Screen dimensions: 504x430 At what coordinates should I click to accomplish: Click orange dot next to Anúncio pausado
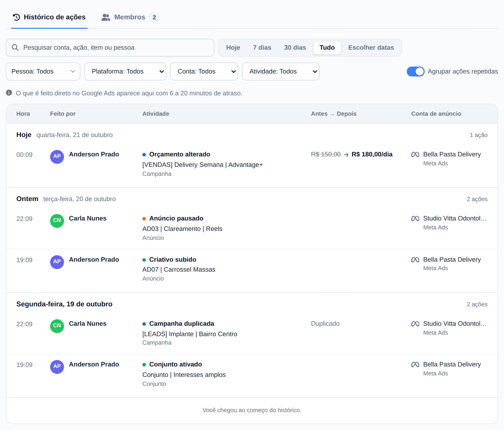pyautogui.click(x=144, y=219)
